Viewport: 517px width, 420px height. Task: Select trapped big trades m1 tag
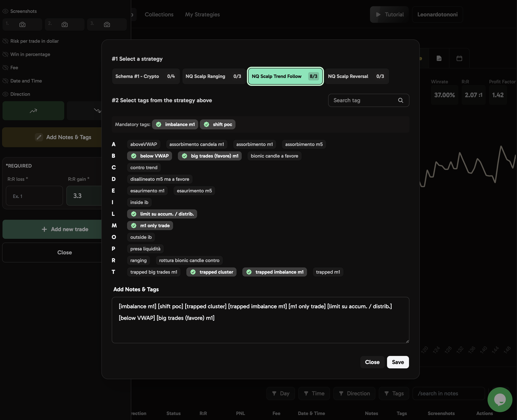154,272
